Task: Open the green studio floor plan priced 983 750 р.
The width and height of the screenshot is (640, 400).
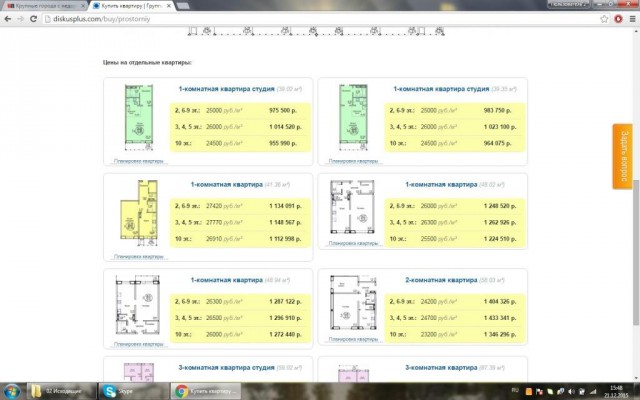Action: tap(353, 118)
